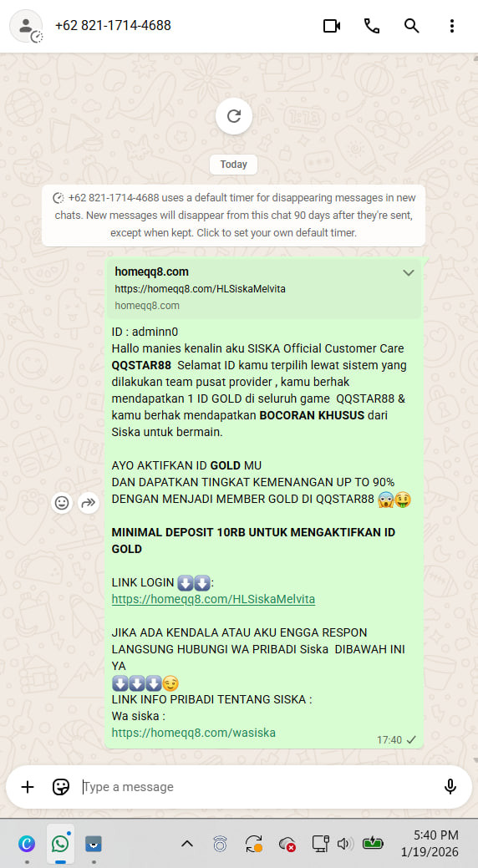Search within this chat

[411, 25]
